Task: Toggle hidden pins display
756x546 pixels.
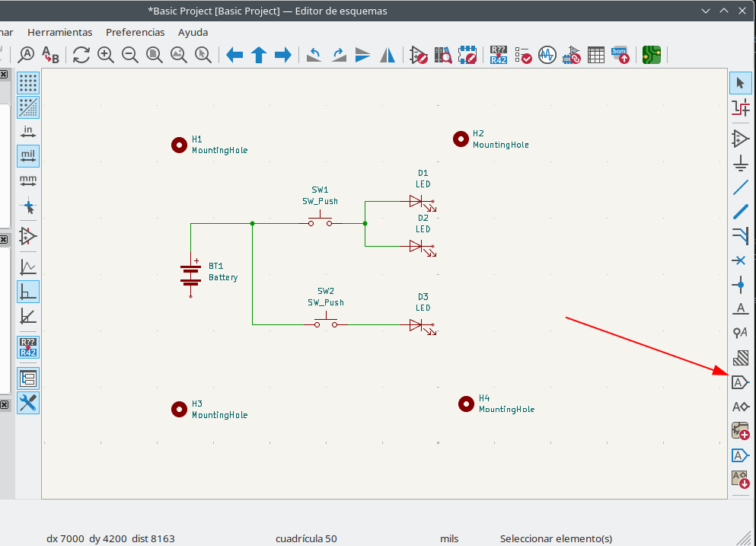Action: [x=28, y=236]
